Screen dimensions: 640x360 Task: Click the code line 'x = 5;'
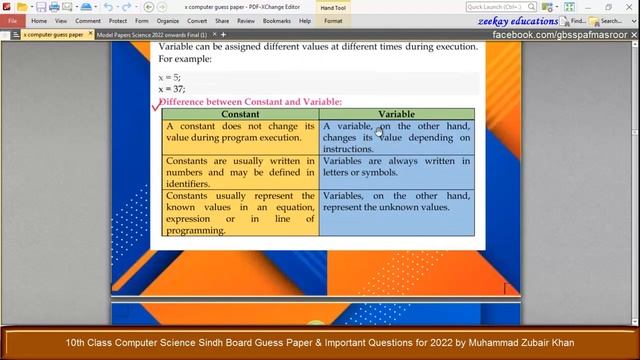point(169,77)
